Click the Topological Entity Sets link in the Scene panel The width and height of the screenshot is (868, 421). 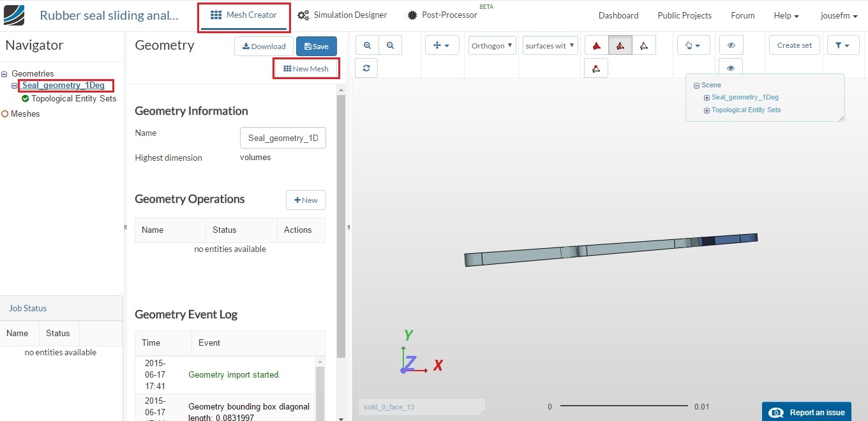click(746, 110)
